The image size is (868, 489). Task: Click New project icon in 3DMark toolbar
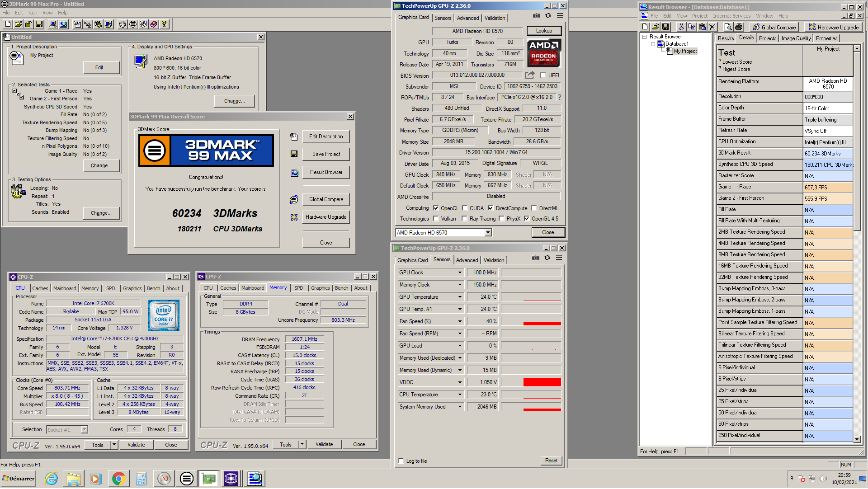click(x=8, y=24)
